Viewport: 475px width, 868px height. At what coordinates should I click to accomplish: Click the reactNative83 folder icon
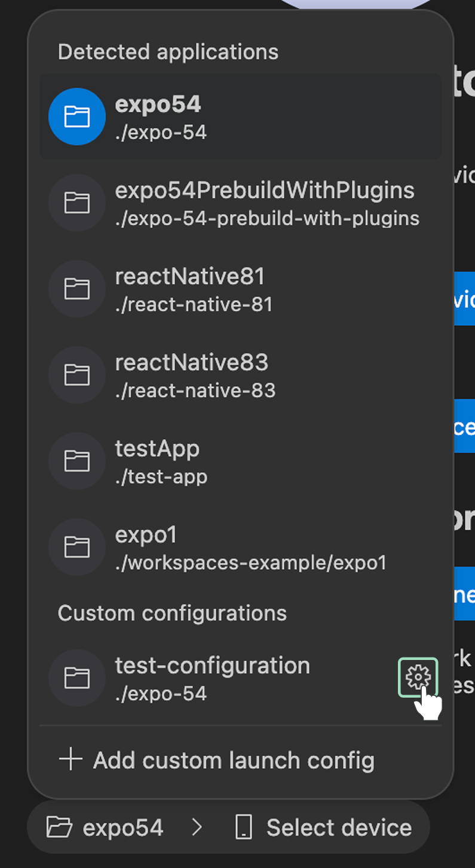77,375
